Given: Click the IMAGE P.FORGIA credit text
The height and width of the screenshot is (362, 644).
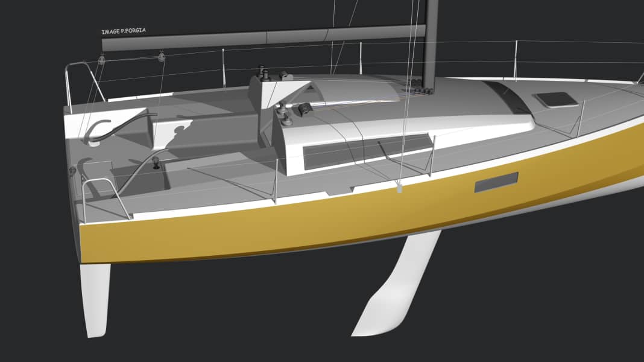Looking at the screenshot, I should coord(125,27).
